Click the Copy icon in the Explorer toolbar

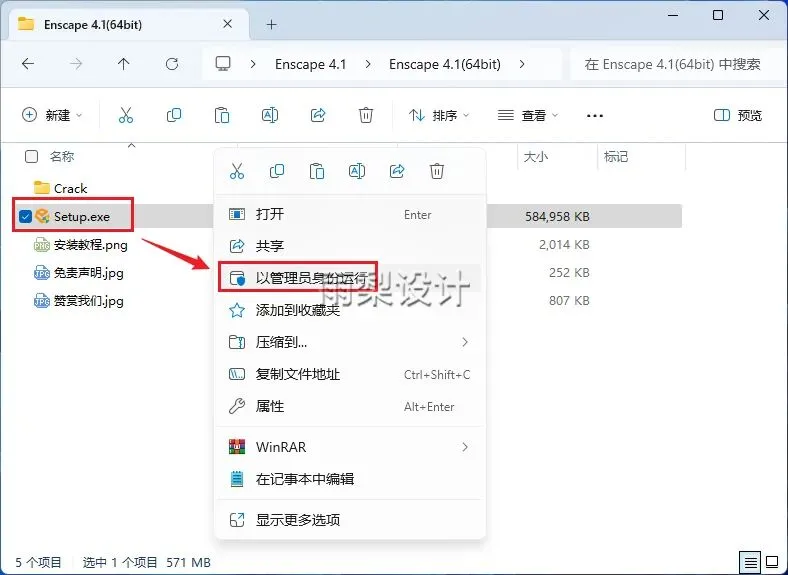(x=174, y=116)
